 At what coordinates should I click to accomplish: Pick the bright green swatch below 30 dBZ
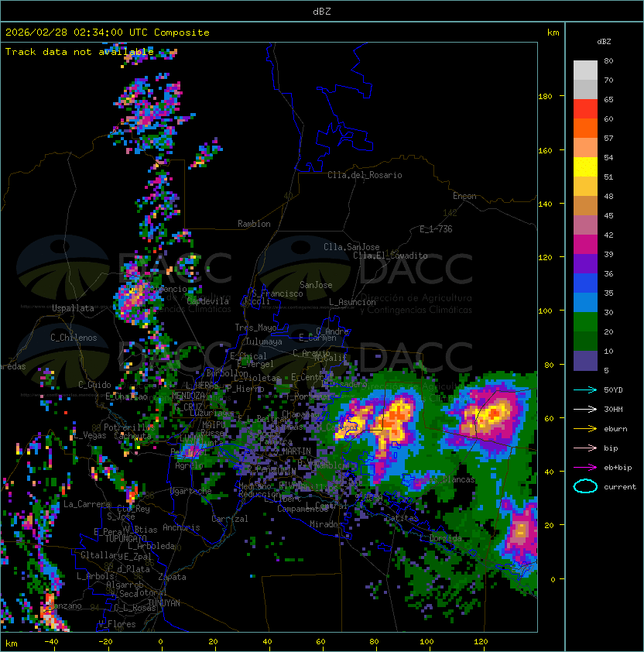pyautogui.click(x=585, y=321)
